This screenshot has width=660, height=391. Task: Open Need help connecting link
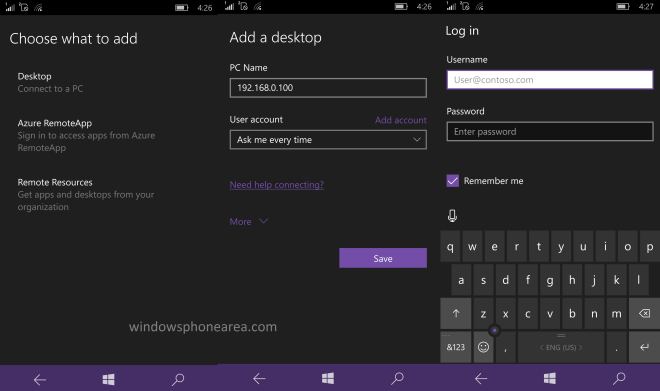277,185
